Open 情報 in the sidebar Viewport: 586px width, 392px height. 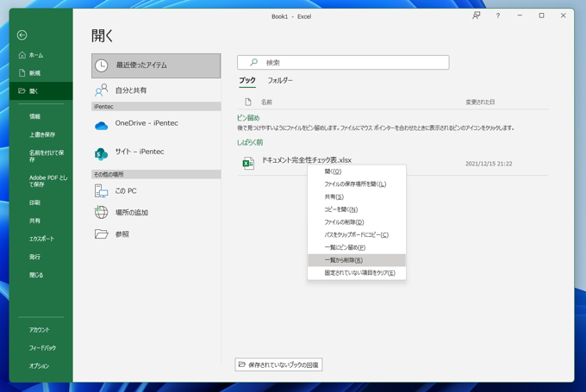[x=34, y=116]
